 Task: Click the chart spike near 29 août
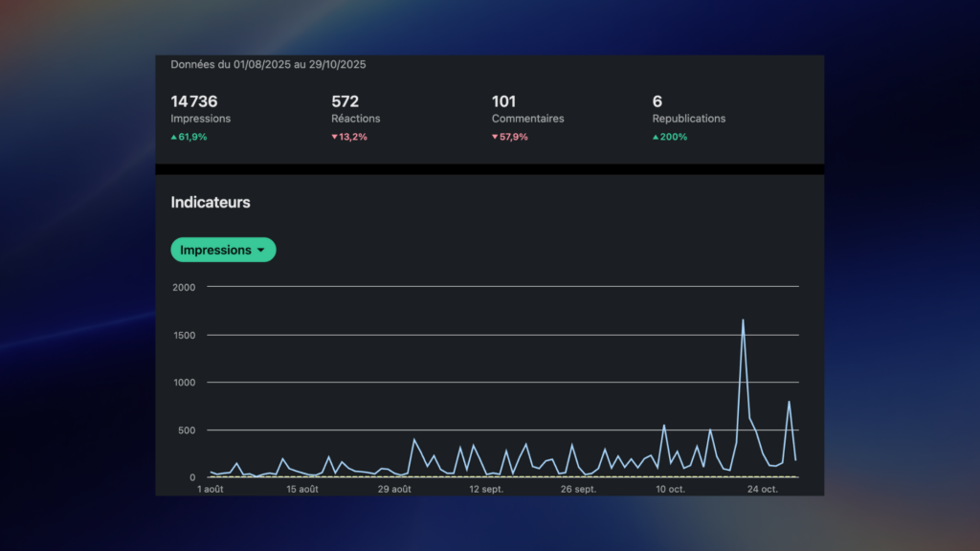(x=416, y=440)
